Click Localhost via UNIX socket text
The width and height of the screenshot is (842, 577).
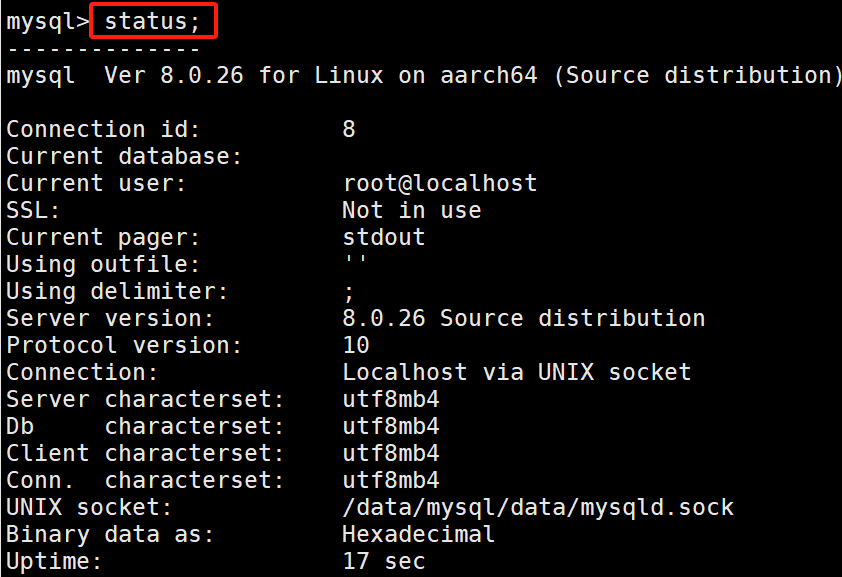(517, 372)
